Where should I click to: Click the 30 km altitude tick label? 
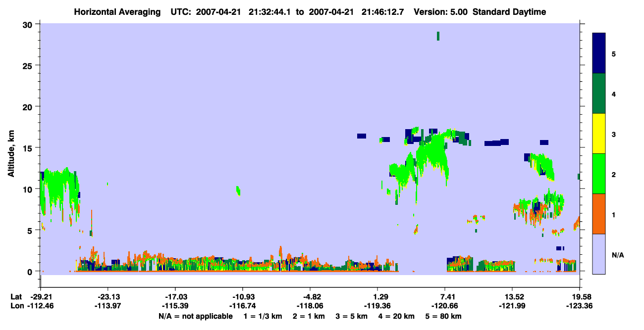(x=29, y=24)
